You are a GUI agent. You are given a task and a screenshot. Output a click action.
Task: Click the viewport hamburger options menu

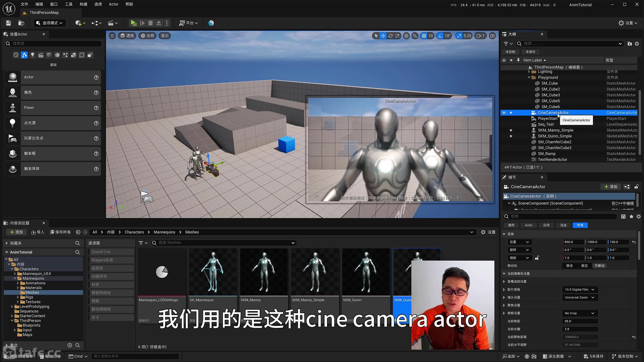[x=112, y=36]
